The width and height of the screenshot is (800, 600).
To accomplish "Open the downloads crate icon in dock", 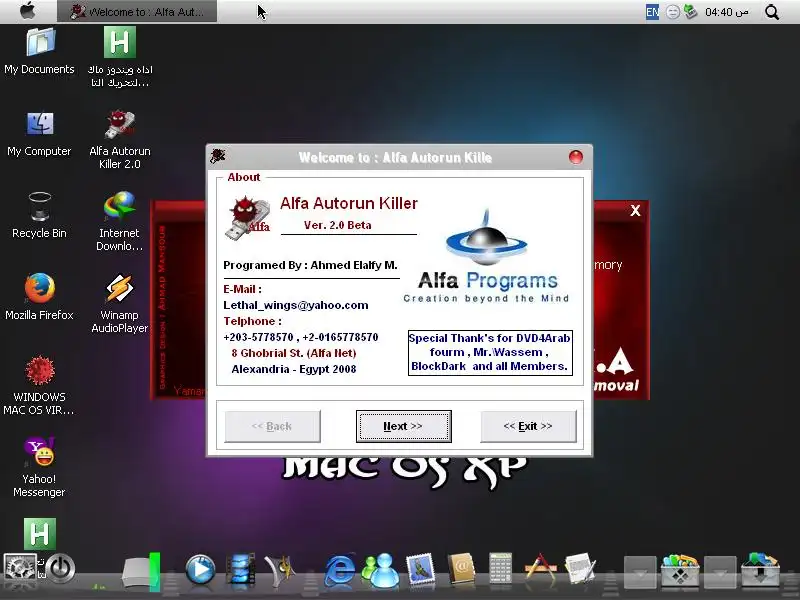I will pyautogui.click(x=760, y=570).
